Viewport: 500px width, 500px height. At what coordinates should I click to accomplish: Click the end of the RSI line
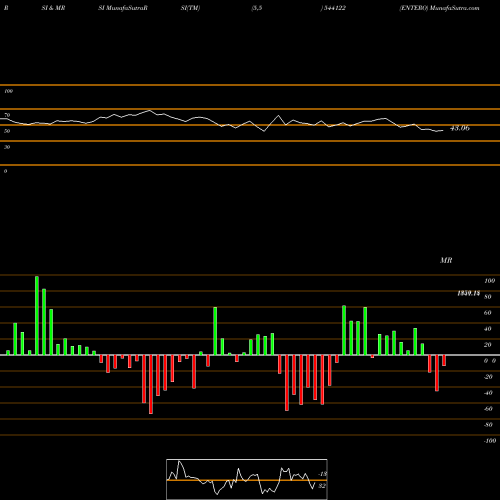click(x=443, y=130)
